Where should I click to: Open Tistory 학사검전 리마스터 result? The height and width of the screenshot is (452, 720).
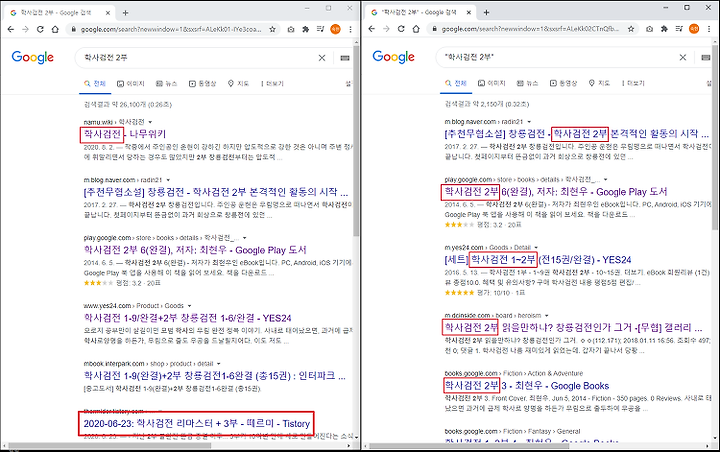click(x=197, y=424)
